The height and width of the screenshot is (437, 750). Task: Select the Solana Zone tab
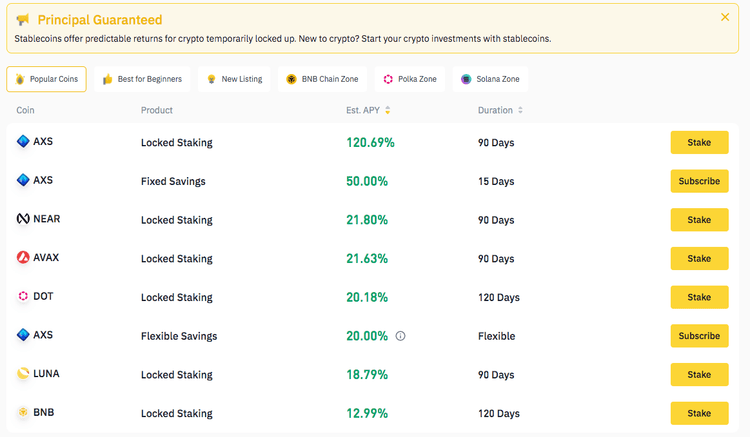click(490, 79)
